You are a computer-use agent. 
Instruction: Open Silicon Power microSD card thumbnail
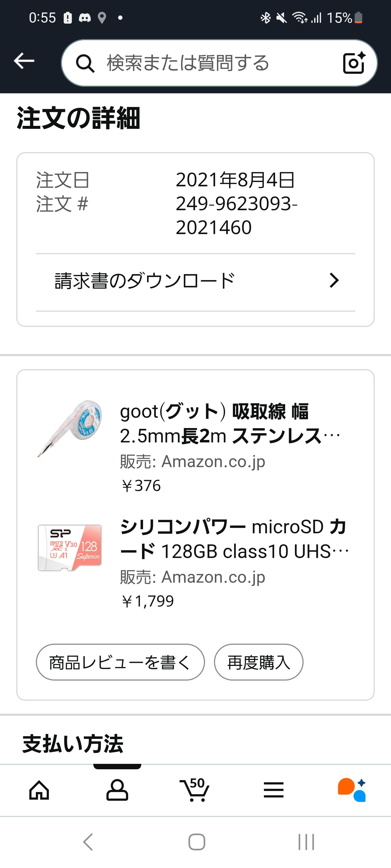70,547
